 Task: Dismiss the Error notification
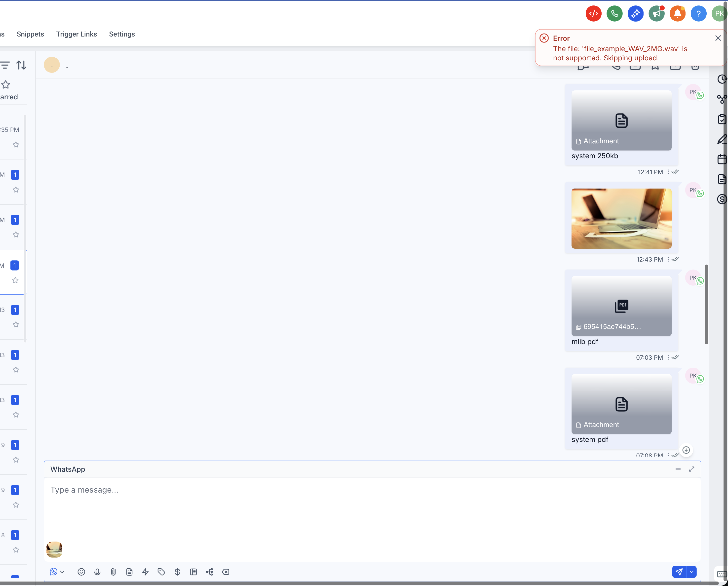718,38
